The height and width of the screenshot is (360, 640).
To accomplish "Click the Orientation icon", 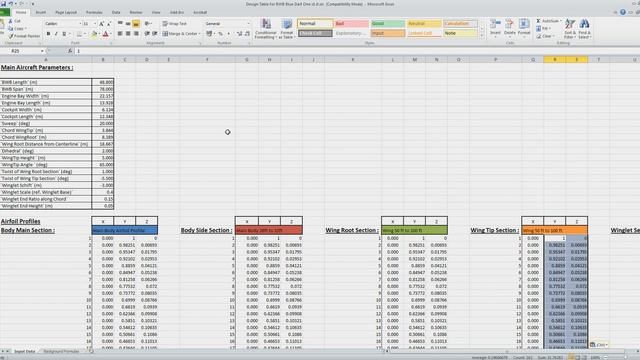I will pyautogui.click(x=148, y=24).
